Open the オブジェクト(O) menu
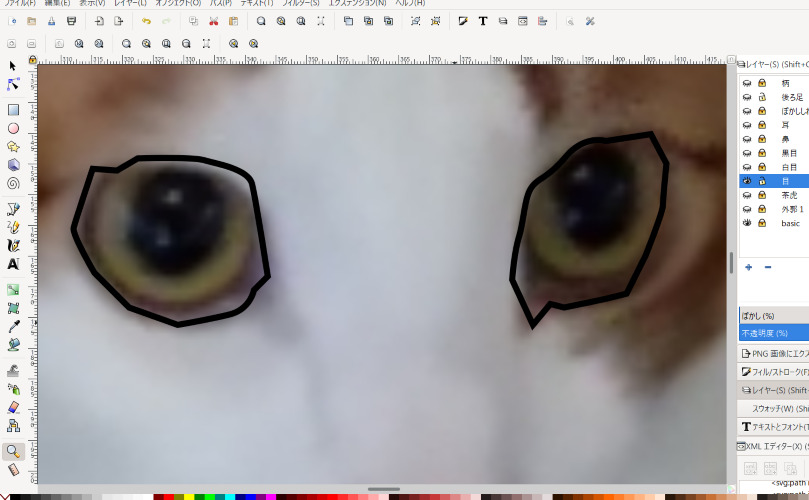Viewport: 809px width, 500px height. 178,3
